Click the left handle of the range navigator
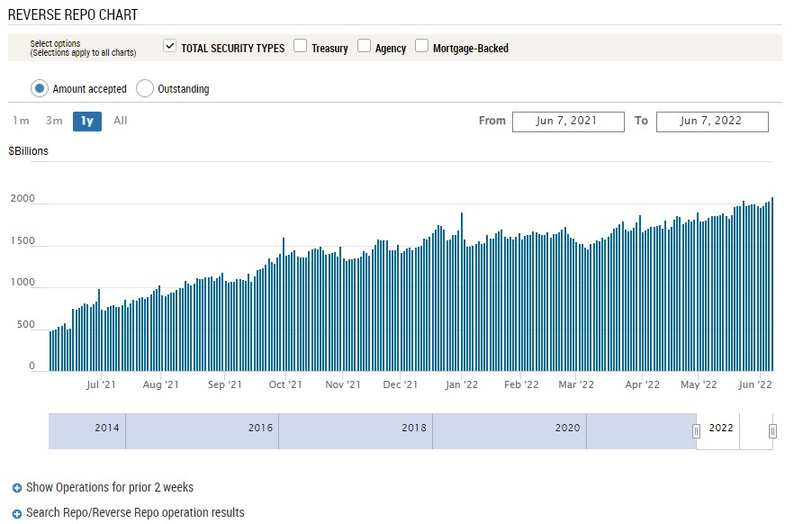Viewport: 812px width, 524px height. pos(696,431)
